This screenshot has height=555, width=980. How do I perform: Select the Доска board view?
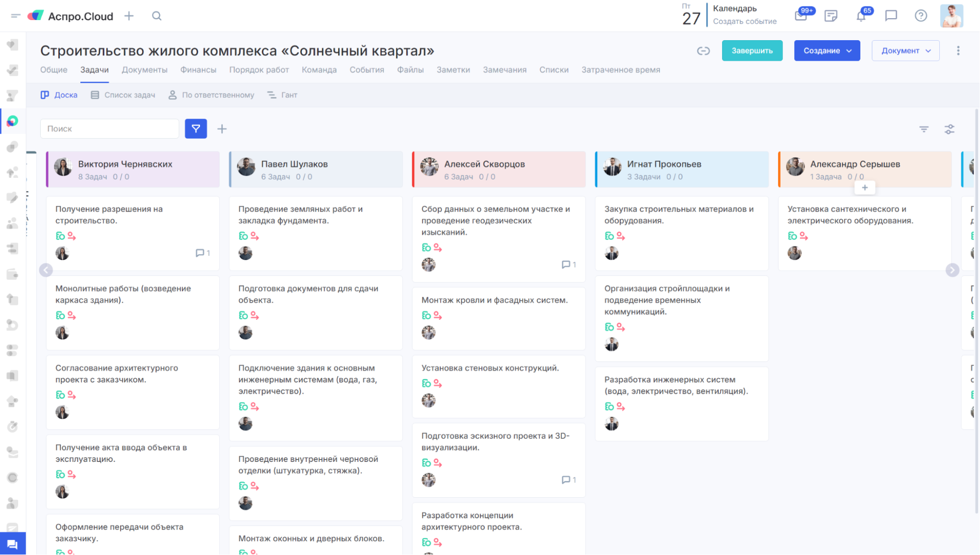point(59,95)
